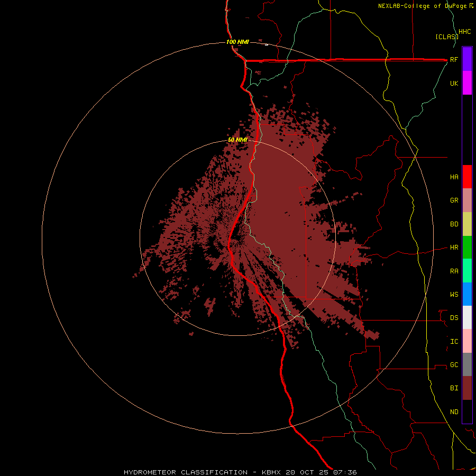Screen dimensions: 476x476
Task: Pick the RA light green swatch
Action: tap(467, 271)
